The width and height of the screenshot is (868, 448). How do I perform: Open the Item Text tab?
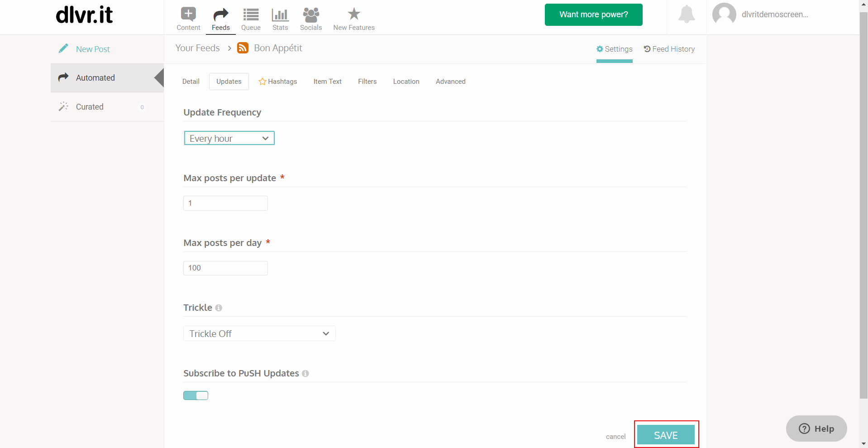click(x=328, y=82)
